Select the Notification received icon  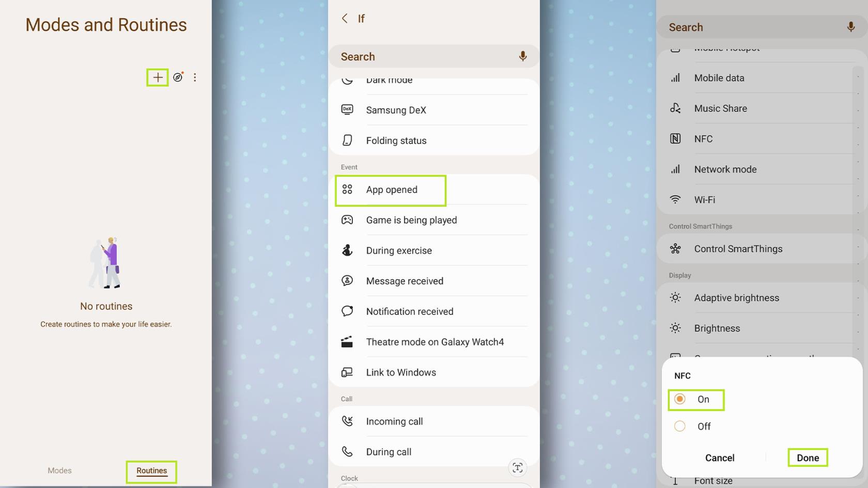347,311
